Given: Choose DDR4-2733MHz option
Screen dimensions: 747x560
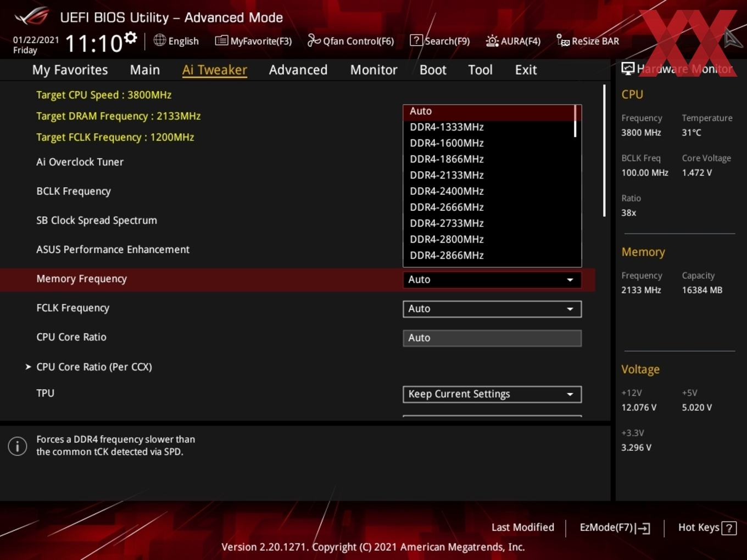Looking at the screenshot, I should pos(489,223).
